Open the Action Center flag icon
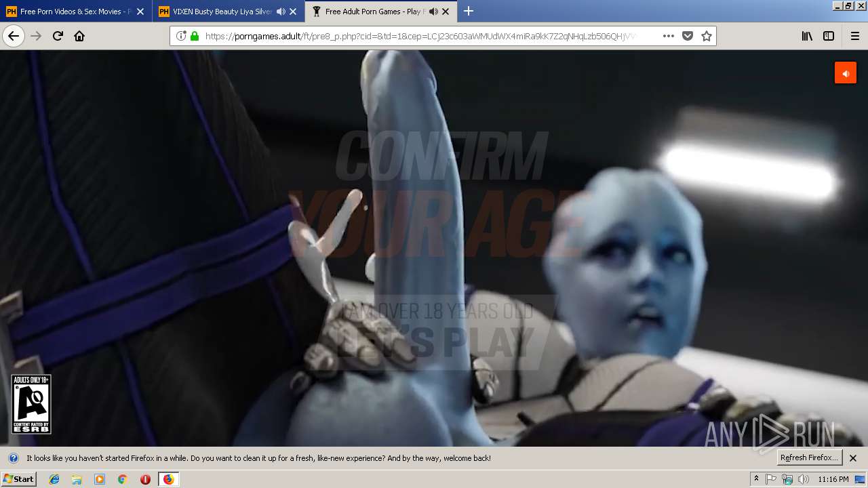 pos(771,479)
